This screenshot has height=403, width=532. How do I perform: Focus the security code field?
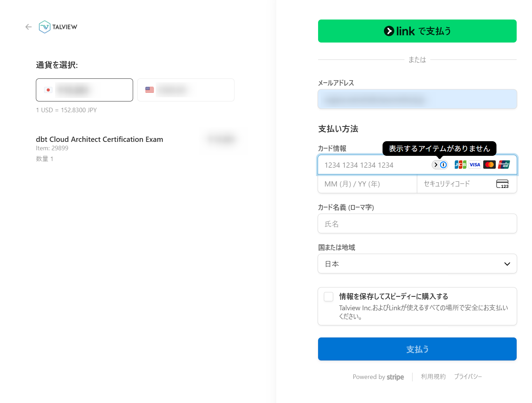pos(467,184)
